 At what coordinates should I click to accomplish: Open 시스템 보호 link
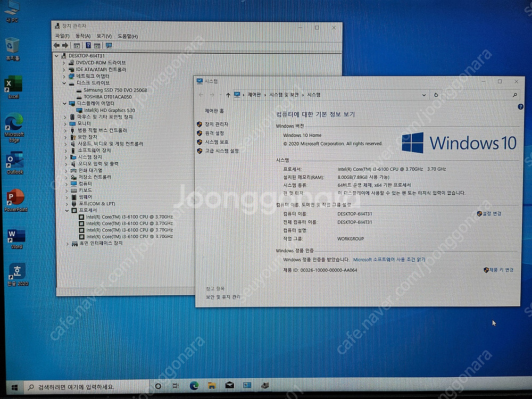pyautogui.click(x=217, y=142)
